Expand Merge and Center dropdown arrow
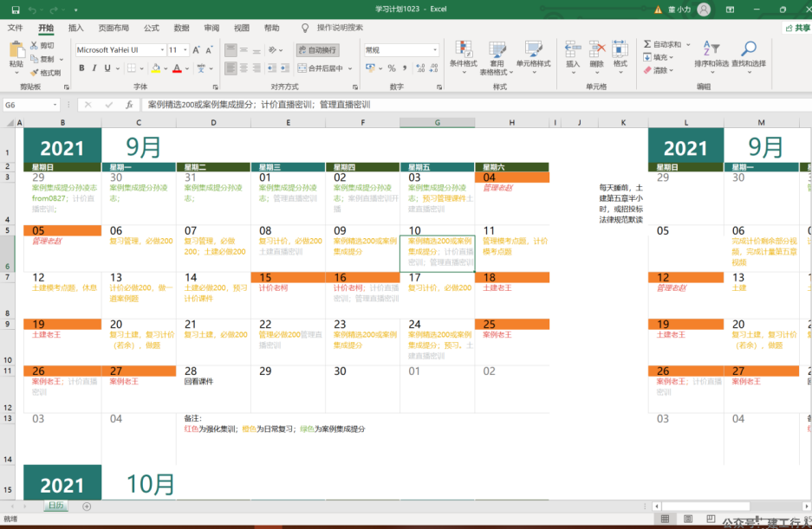Viewport: 812px width, 529px height. pyautogui.click(x=350, y=68)
